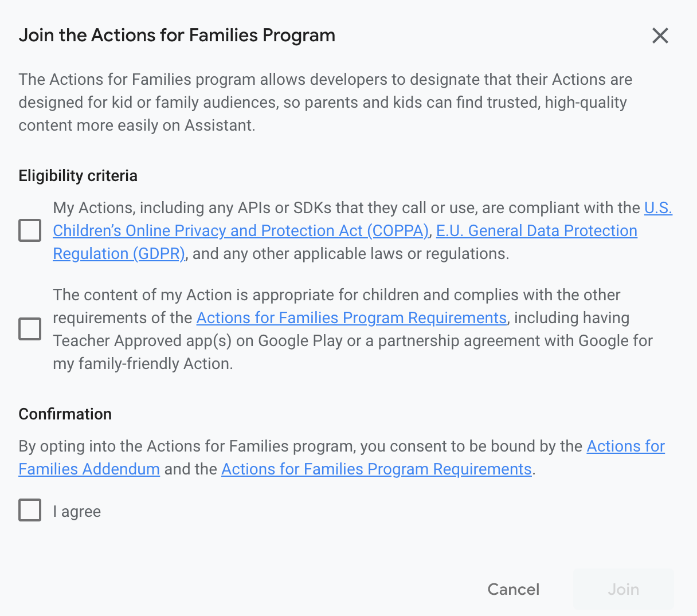Open Program Requirements link under Eligibility criteria
697x616 pixels.
tap(351, 318)
